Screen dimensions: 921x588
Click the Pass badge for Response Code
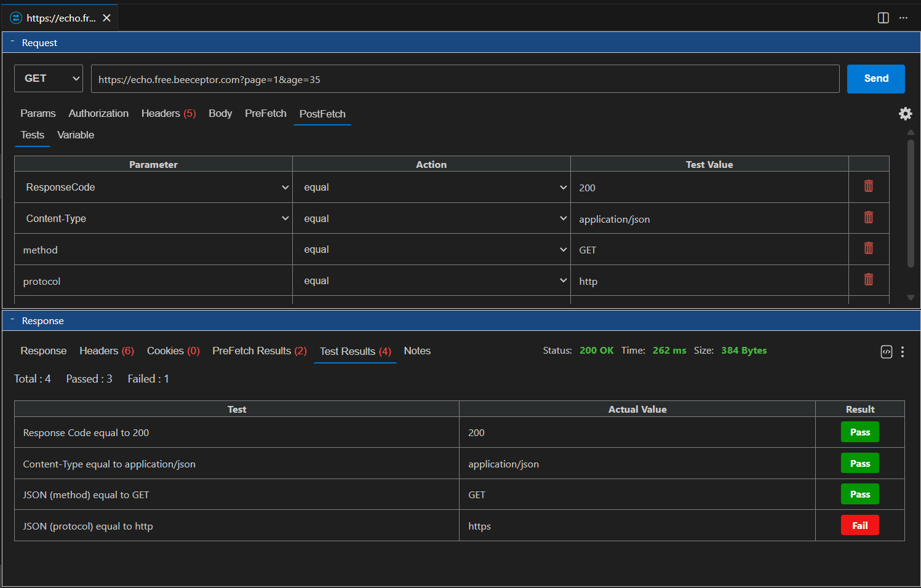pyautogui.click(x=860, y=432)
